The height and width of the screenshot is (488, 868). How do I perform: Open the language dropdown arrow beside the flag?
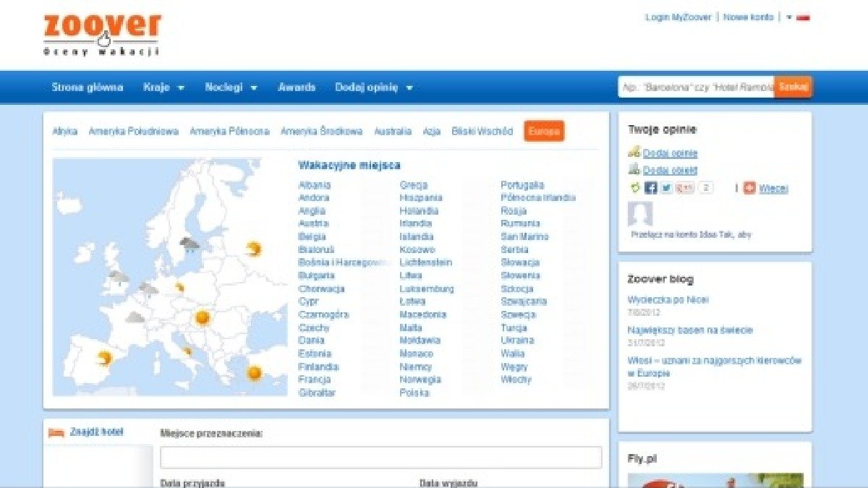[788, 17]
